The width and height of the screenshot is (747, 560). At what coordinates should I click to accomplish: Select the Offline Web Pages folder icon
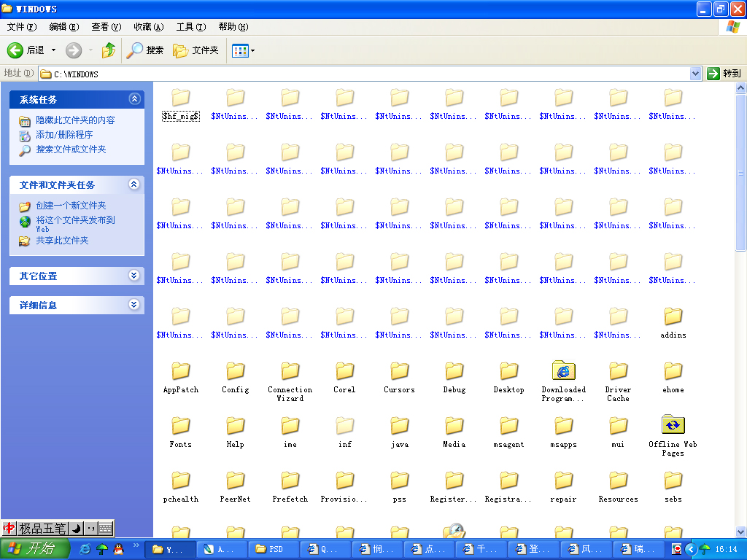(x=673, y=426)
